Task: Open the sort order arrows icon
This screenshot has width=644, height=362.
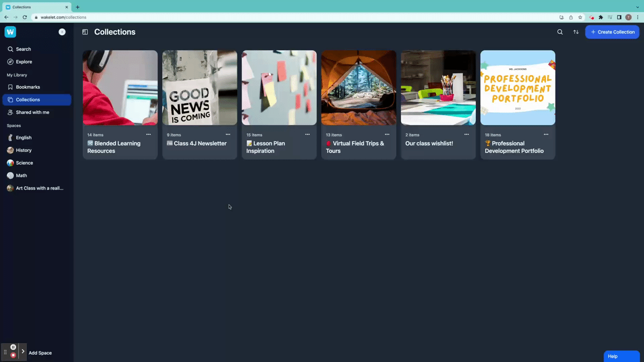Action: (576, 32)
